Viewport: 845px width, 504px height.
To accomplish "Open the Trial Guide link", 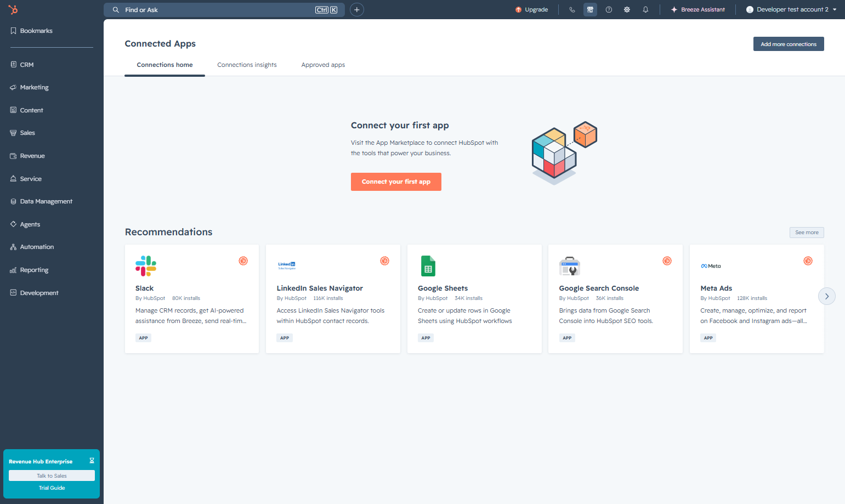I will coord(52,488).
